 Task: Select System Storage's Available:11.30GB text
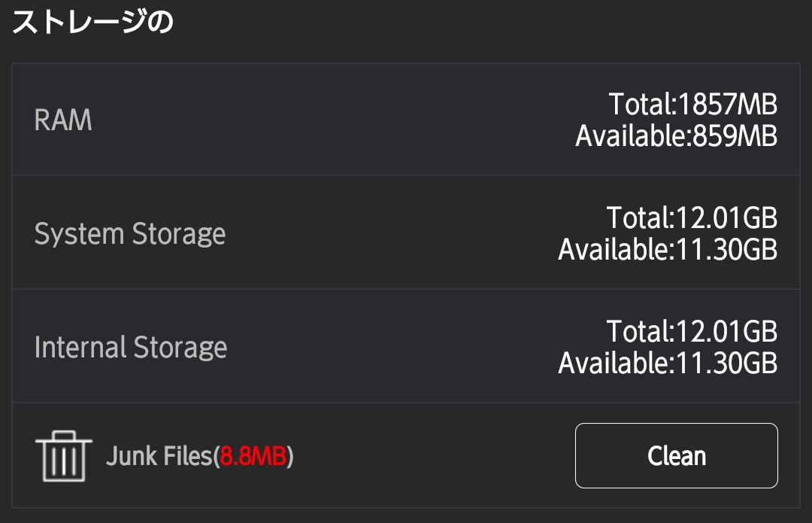coord(667,250)
